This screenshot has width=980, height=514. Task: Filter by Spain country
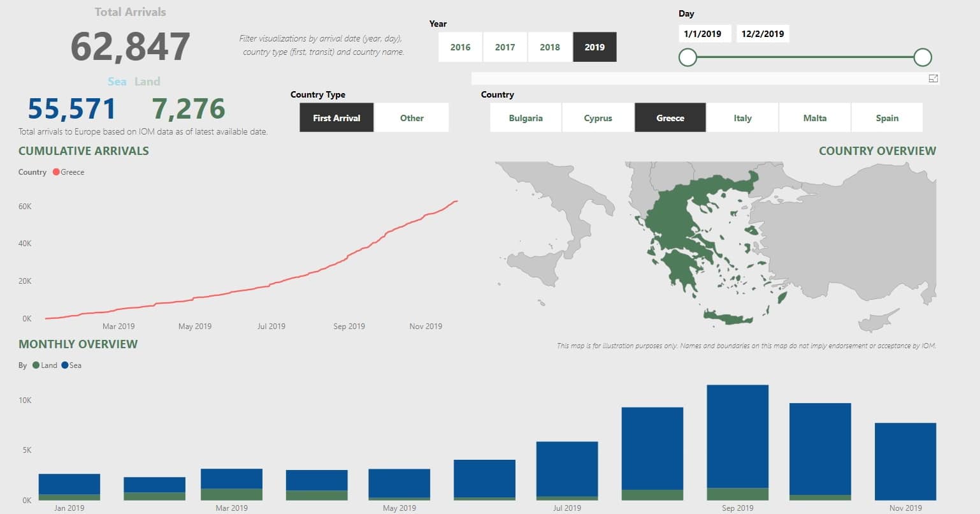click(887, 118)
